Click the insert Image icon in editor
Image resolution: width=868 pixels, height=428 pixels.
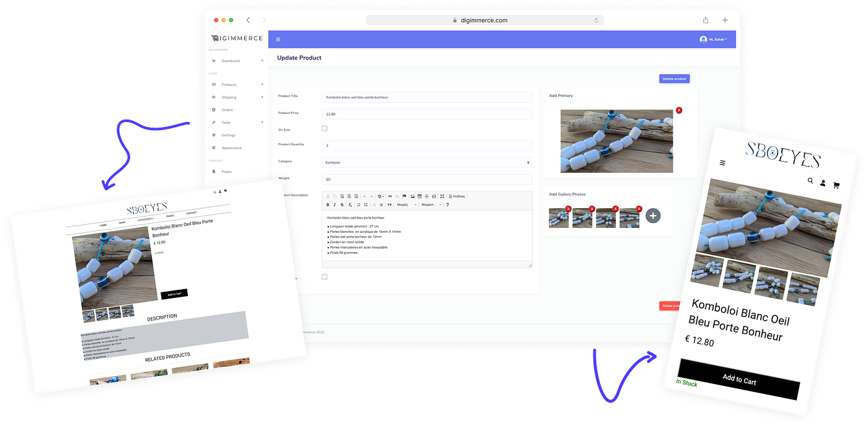point(412,196)
